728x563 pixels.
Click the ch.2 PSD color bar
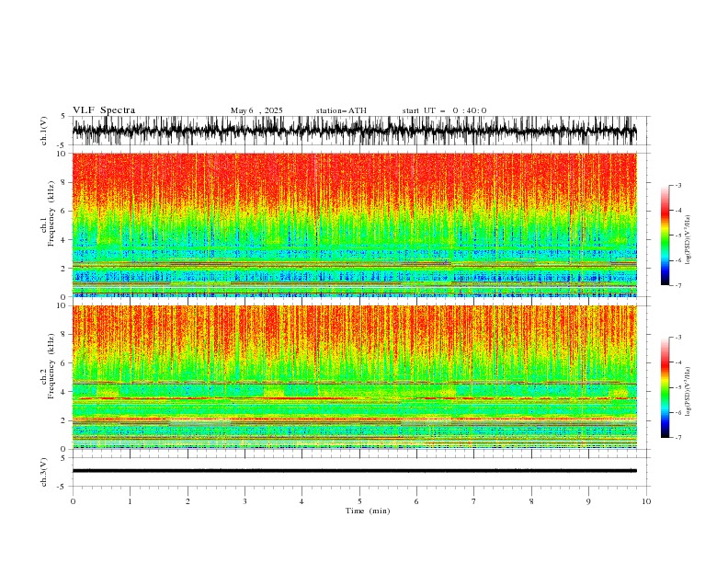coord(665,387)
